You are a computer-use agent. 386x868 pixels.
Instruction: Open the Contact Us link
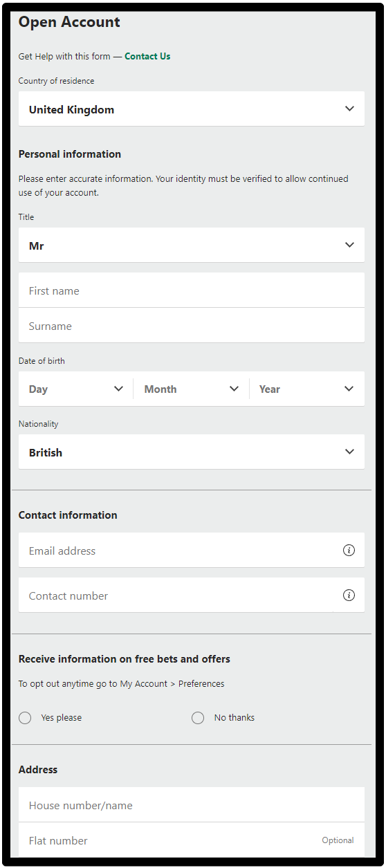[147, 56]
